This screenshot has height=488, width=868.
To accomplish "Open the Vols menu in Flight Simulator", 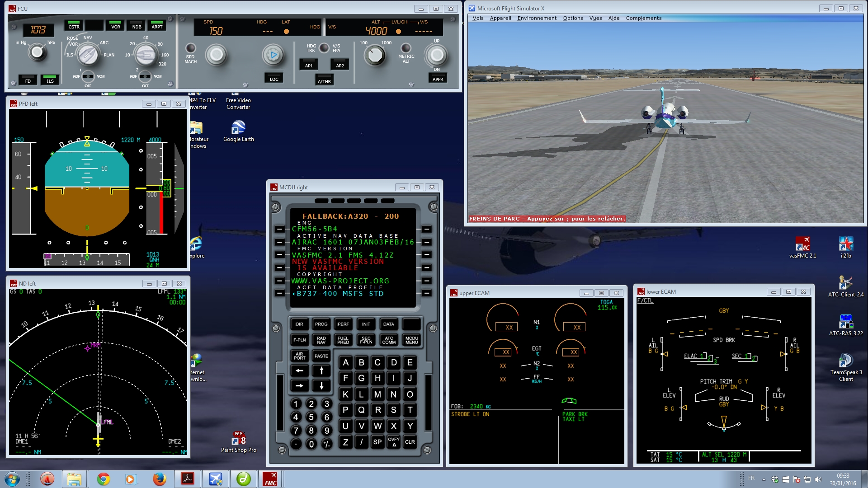I will click(478, 18).
